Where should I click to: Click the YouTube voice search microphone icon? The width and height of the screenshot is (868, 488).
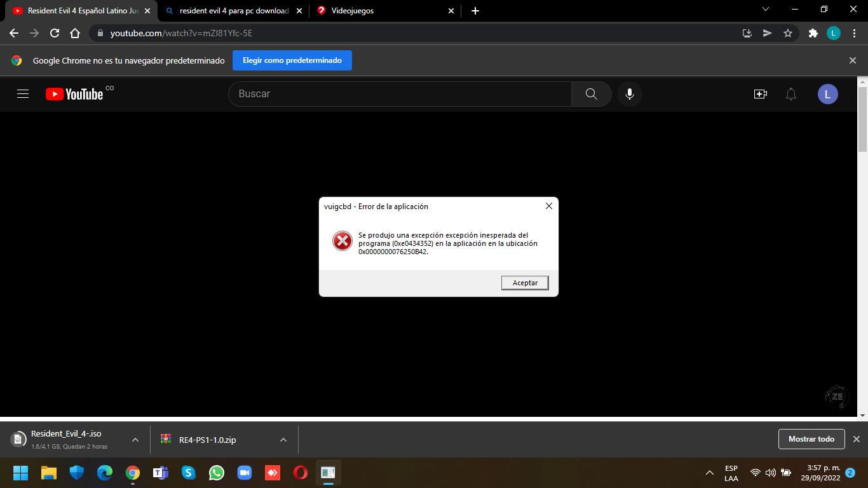(629, 94)
